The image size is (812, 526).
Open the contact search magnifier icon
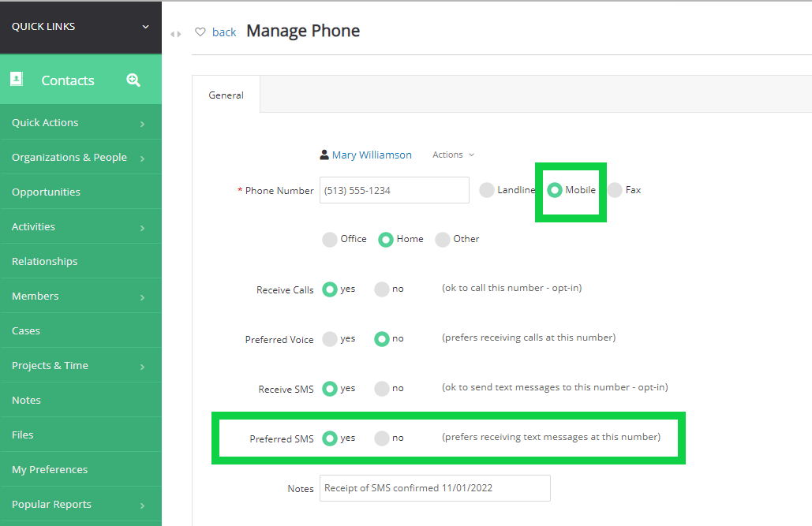[133, 80]
